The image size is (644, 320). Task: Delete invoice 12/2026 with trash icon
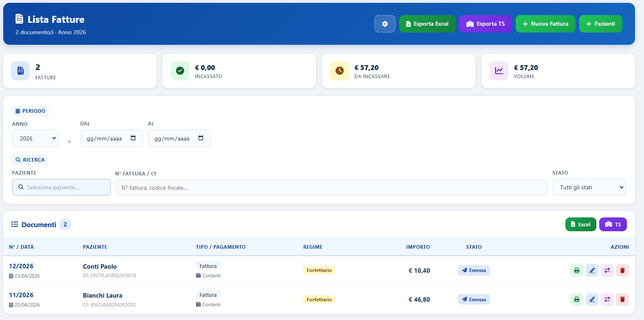click(x=622, y=270)
